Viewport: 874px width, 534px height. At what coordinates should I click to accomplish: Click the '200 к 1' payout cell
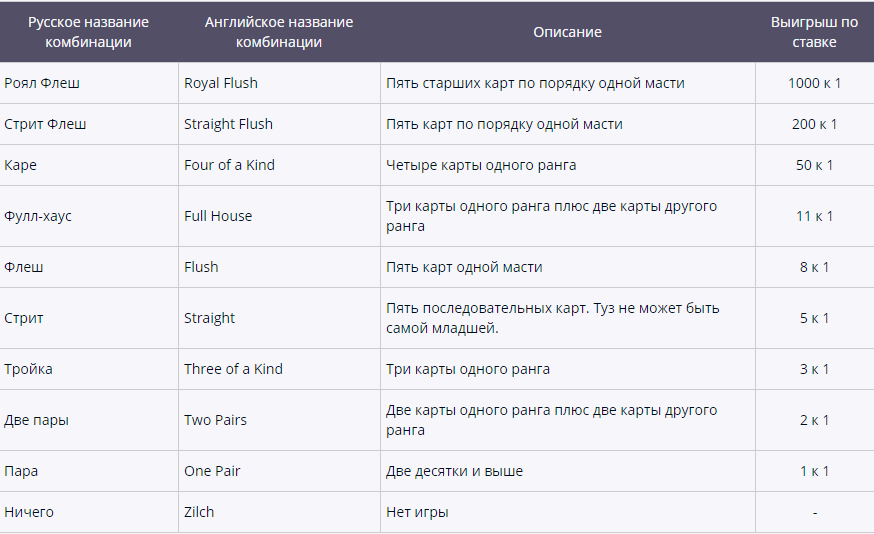coord(814,124)
